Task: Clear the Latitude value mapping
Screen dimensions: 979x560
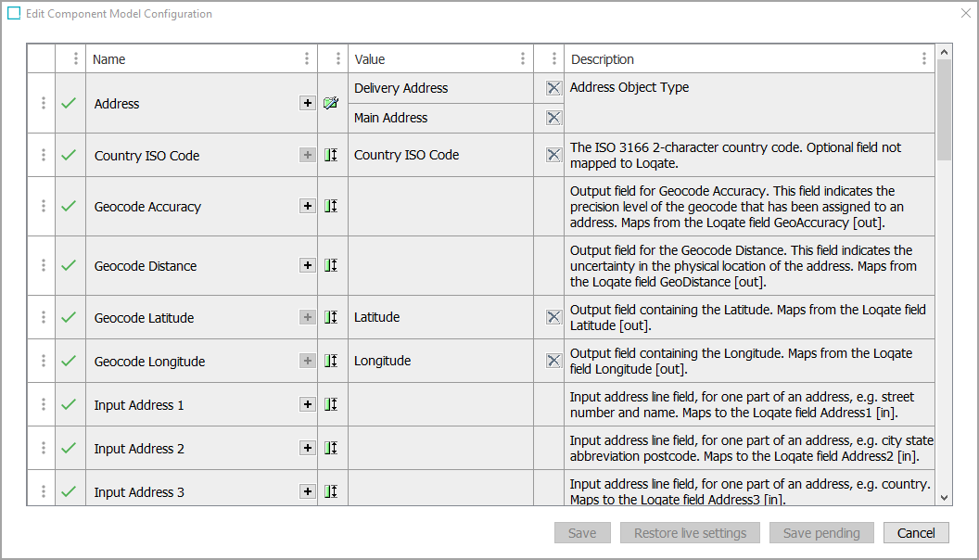Action: pos(553,317)
